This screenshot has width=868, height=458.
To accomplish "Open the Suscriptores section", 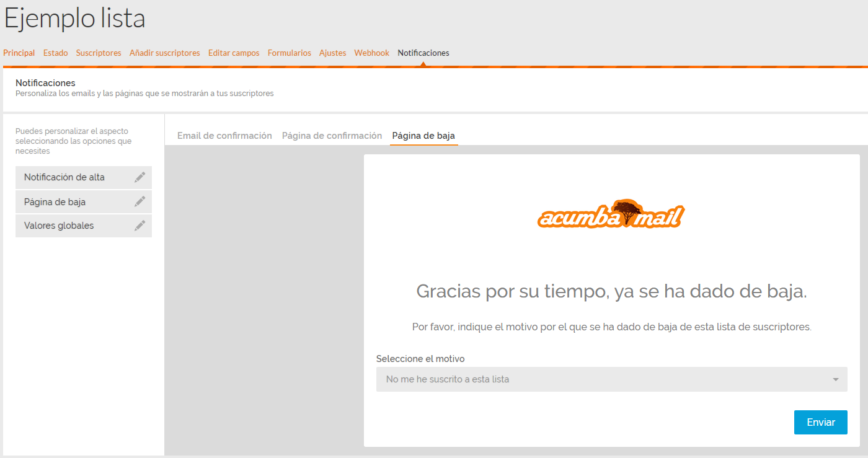I will point(99,53).
